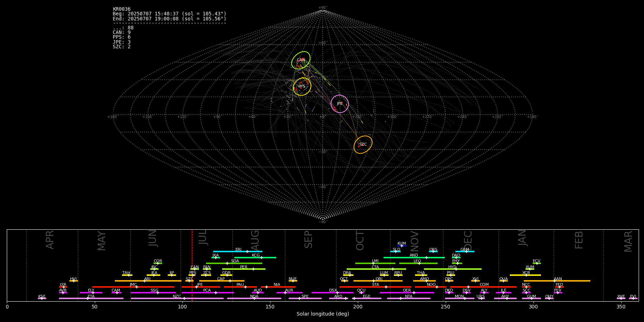Click the XCB yellow shower bar label

[x=526, y=273]
